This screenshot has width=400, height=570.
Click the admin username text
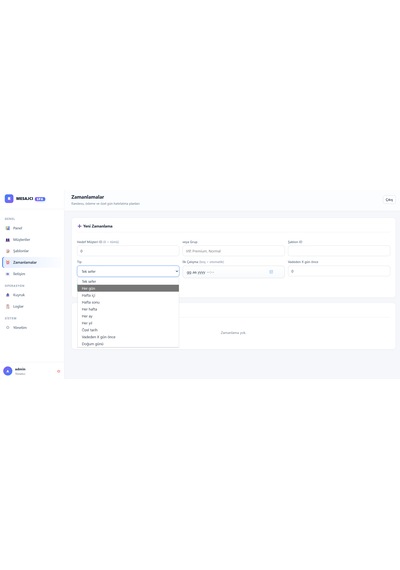pos(20,369)
